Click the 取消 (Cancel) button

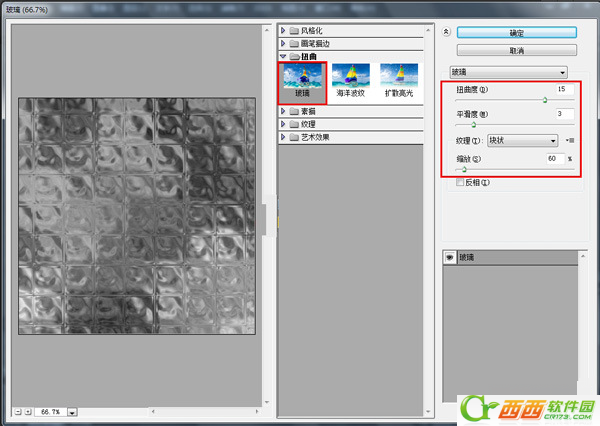click(517, 50)
